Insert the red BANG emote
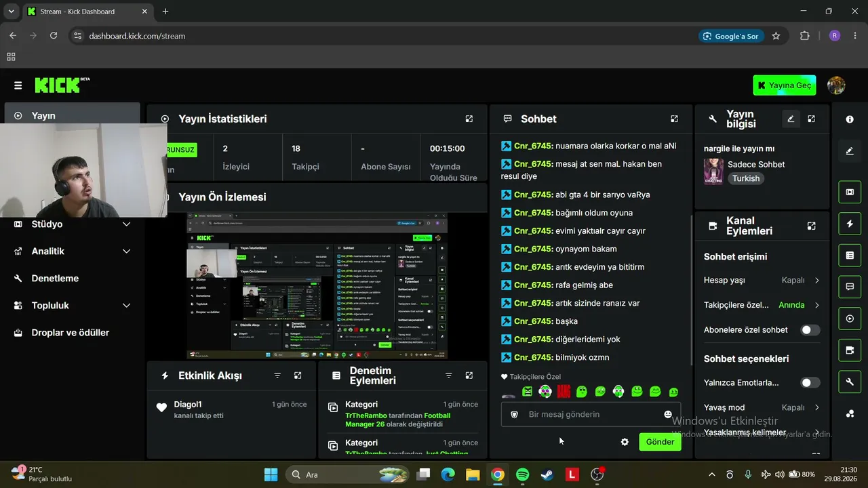 pos(564,391)
